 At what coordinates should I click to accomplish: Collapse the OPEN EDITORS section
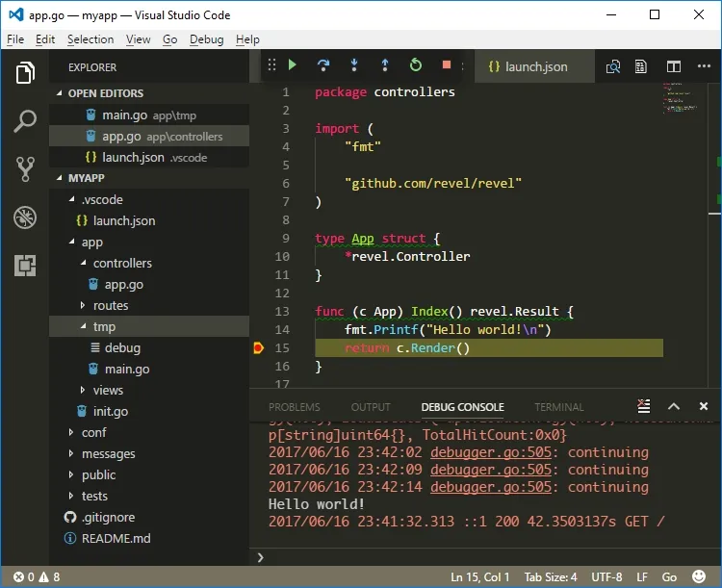point(60,93)
